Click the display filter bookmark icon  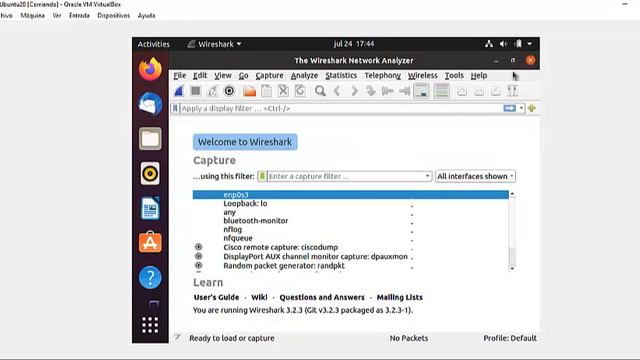pos(175,109)
